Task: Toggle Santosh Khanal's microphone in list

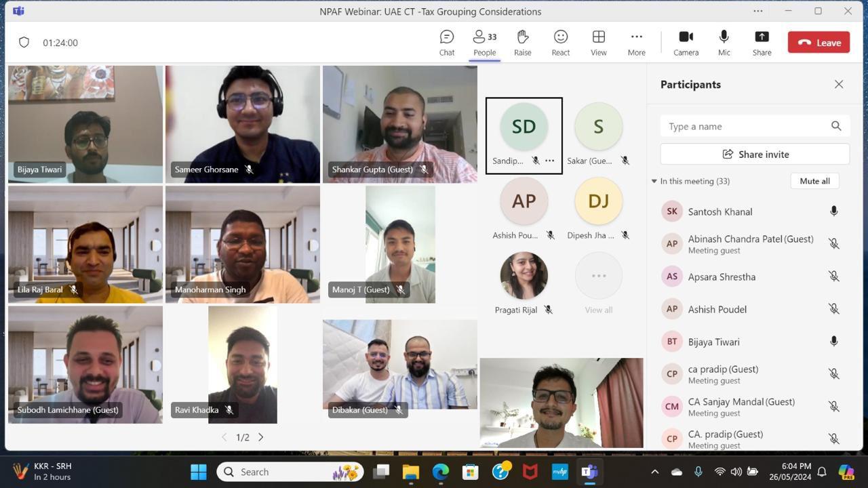Action: pyautogui.click(x=833, y=211)
